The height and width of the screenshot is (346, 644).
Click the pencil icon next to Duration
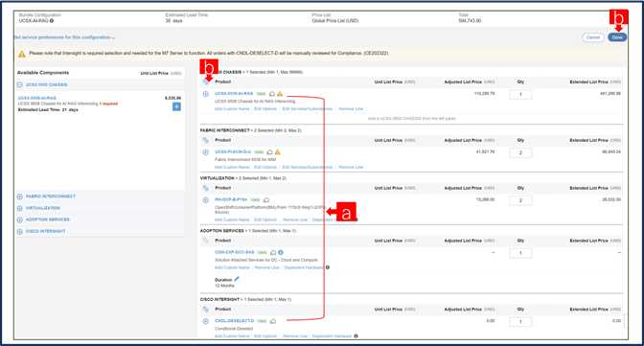[237, 279]
